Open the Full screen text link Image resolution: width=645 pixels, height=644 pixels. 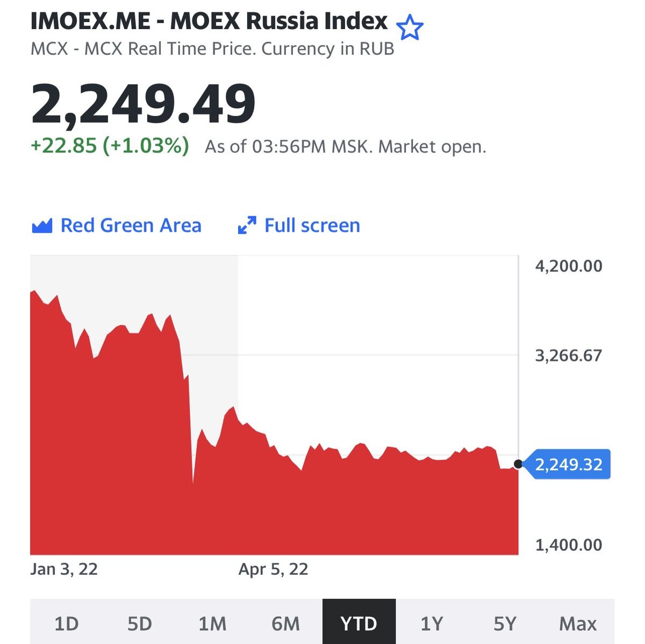coord(312,226)
